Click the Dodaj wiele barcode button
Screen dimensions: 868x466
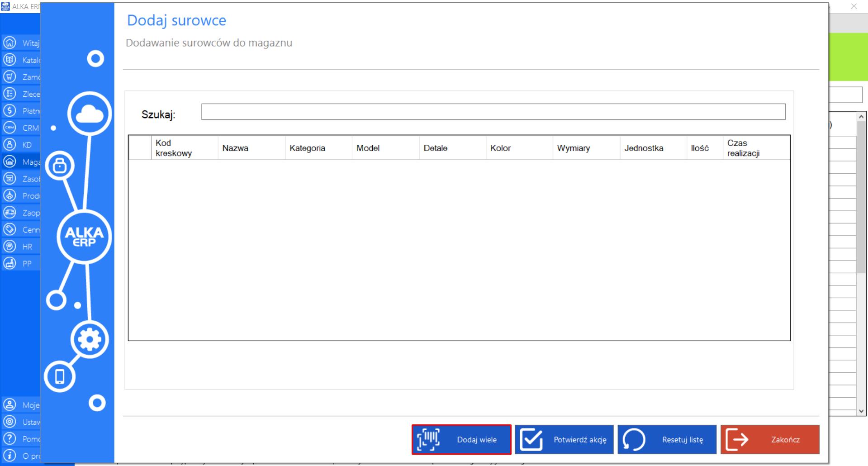(x=461, y=439)
